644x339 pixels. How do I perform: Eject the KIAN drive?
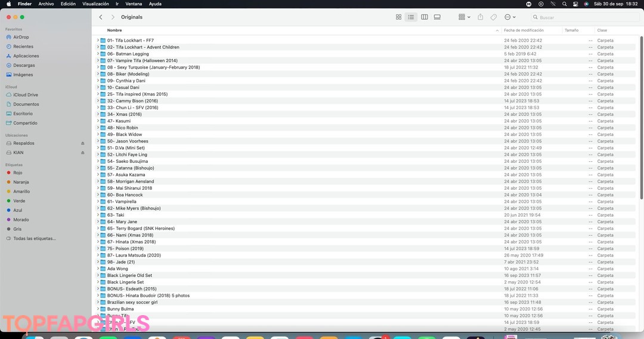pyautogui.click(x=83, y=153)
